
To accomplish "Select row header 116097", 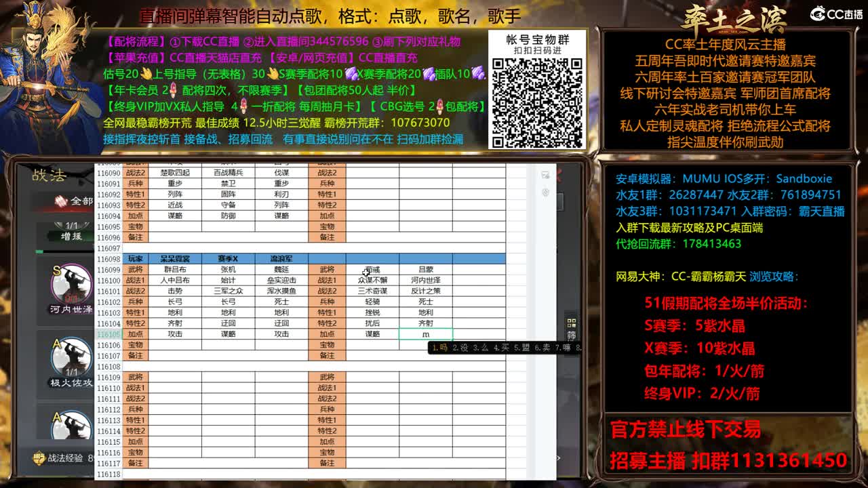I will point(108,249).
